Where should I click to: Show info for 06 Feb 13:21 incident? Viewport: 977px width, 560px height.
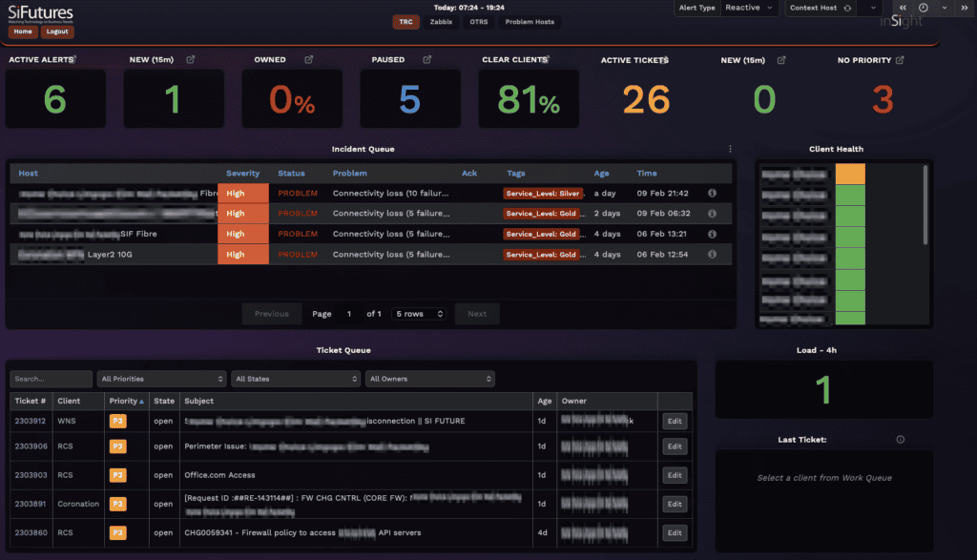[x=712, y=234]
